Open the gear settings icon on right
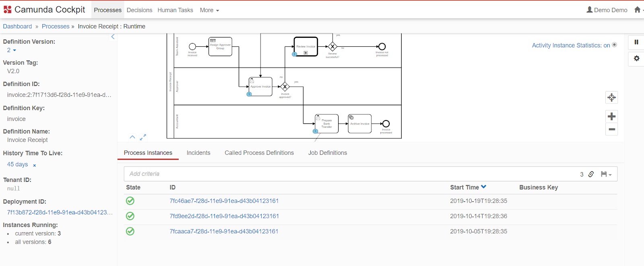The height and width of the screenshot is (266, 644). tap(636, 58)
